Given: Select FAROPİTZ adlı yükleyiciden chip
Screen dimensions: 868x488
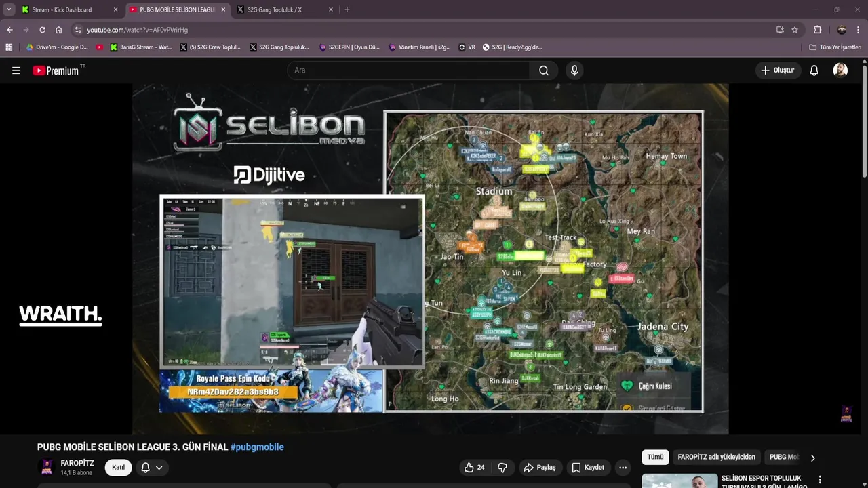Looking at the screenshot, I should (716, 457).
